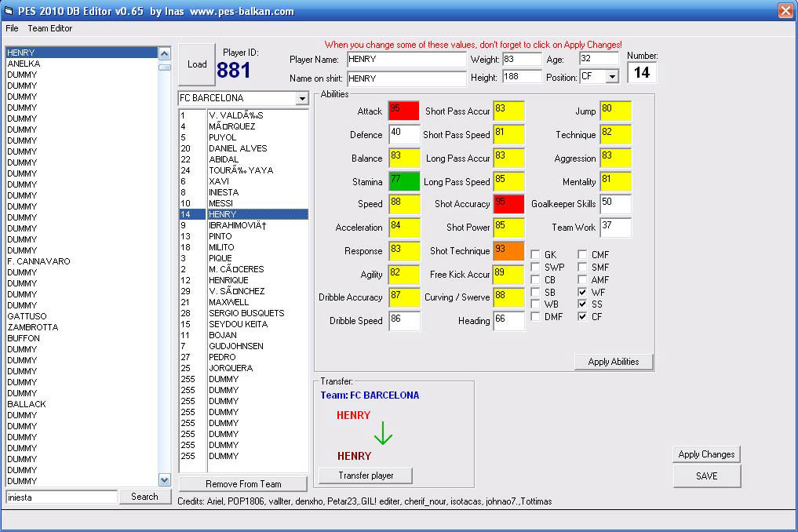This screenshot has height=532, width=798.
Task: Select PEDRO in the Barcelona squad list
Action: click(244, 357)
